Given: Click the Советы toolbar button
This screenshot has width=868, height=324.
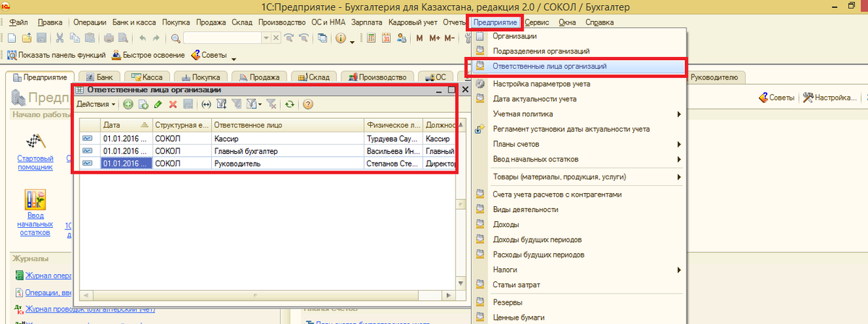Looking at the screenshot, I should pyautogui.click(x=210, y=55).
